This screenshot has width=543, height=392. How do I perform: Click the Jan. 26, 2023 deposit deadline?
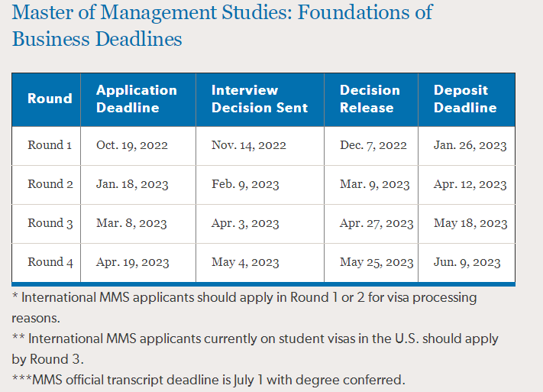tap(470, 145)
